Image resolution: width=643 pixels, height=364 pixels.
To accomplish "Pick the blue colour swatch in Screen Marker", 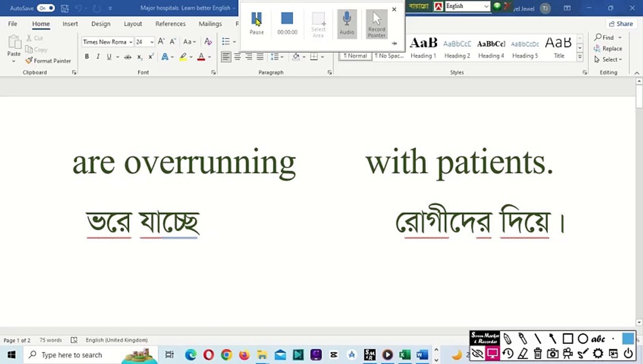I will (x=628, y=339).
